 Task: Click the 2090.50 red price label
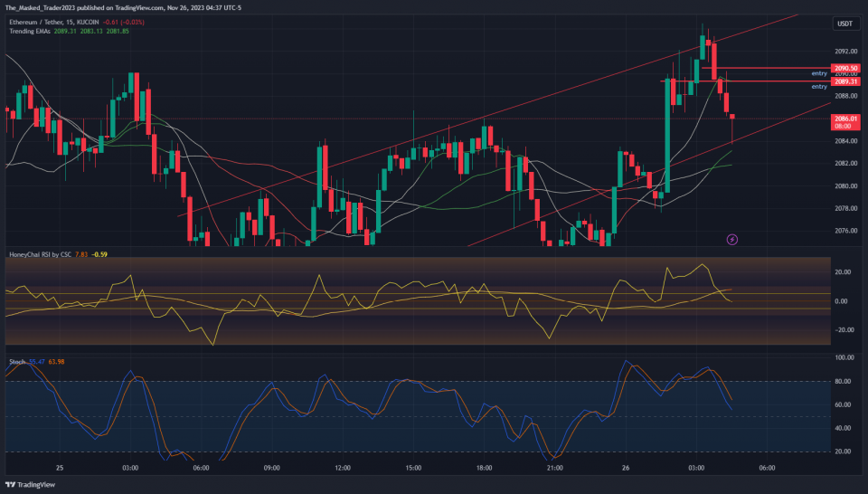click(845, 69)
